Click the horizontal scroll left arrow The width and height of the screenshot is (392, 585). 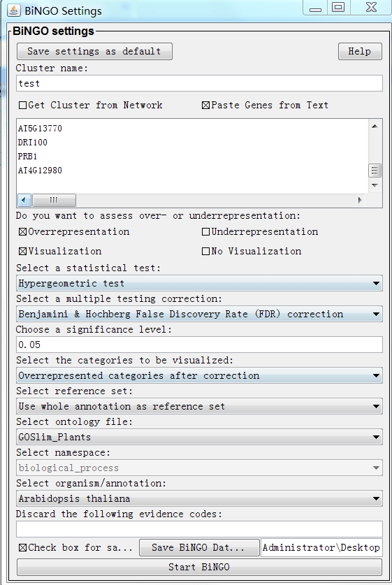coord(24,200)
